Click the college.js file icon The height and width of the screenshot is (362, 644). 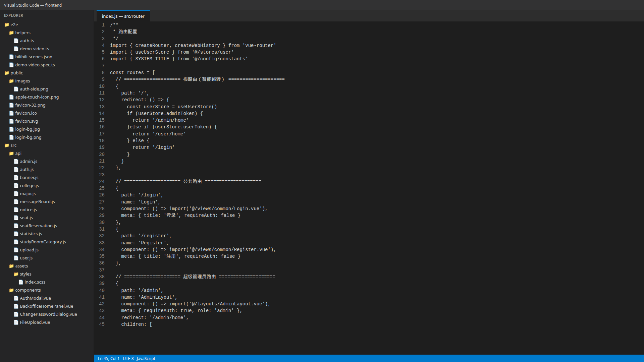[16, 186]
